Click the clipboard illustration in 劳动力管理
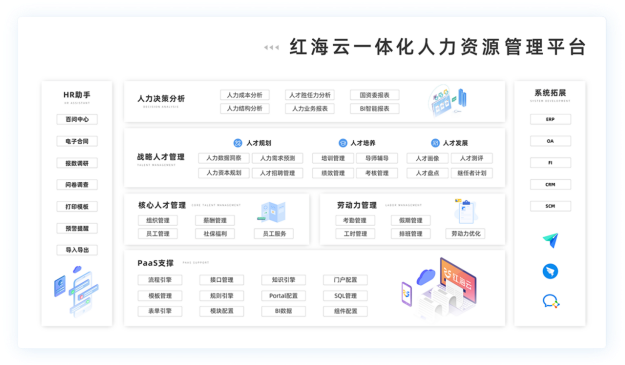 coord(466,211)
